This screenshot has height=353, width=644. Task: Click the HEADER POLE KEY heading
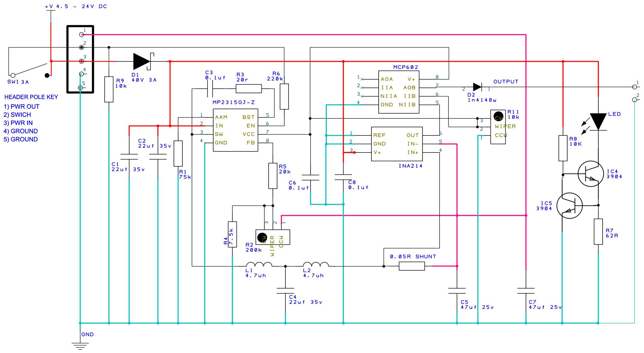pos(31,97)
